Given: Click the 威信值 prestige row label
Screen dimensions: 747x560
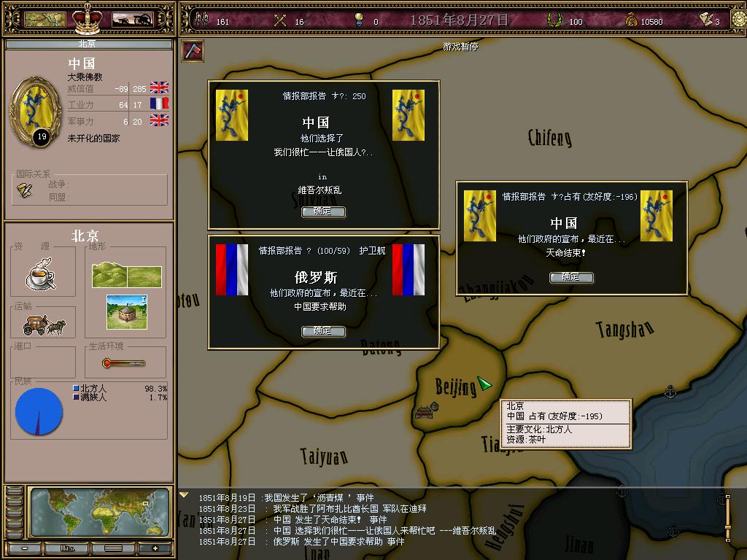Looking at the screenshot, I should click(x=80, y=88).
